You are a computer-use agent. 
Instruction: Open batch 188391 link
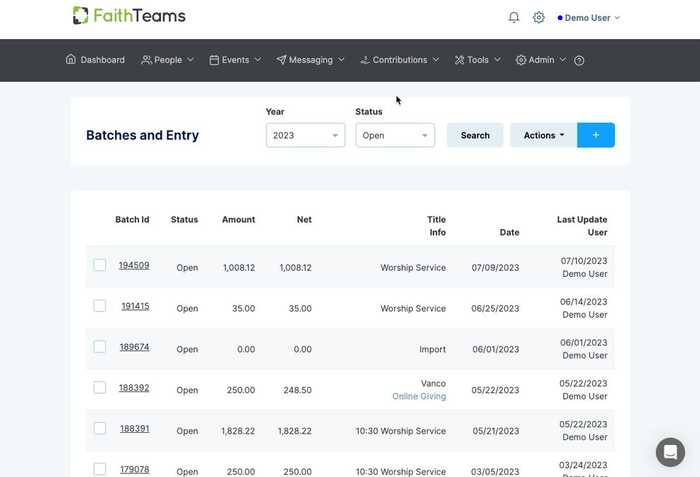pos(134,429)
